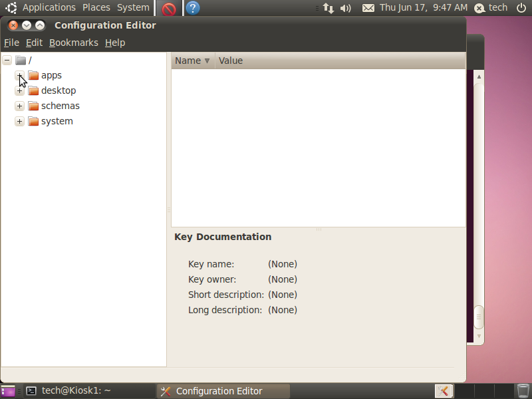This screenshot has width=532, height=399.
Task: Open the Edit menu
Action: [35, 43]
